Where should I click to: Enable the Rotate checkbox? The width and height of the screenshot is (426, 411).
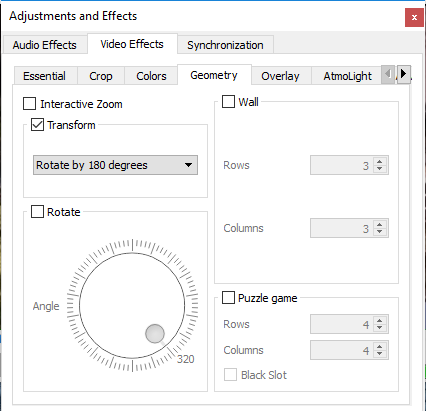37,212
